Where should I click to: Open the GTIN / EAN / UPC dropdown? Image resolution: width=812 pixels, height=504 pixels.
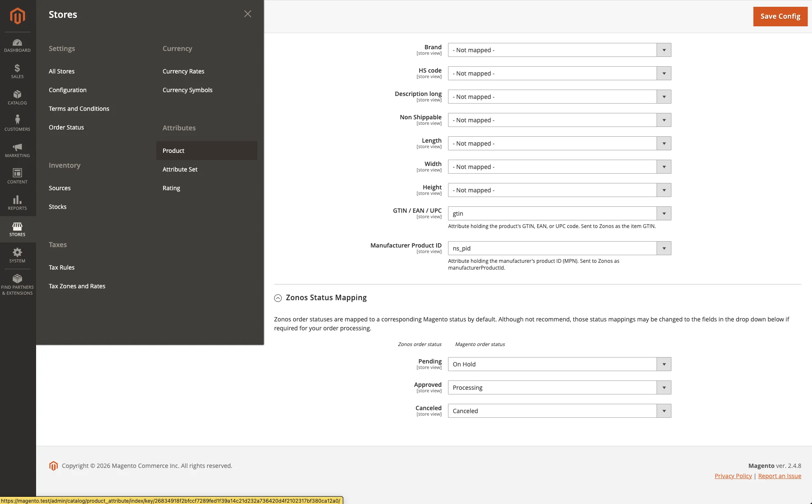[559, 214]
